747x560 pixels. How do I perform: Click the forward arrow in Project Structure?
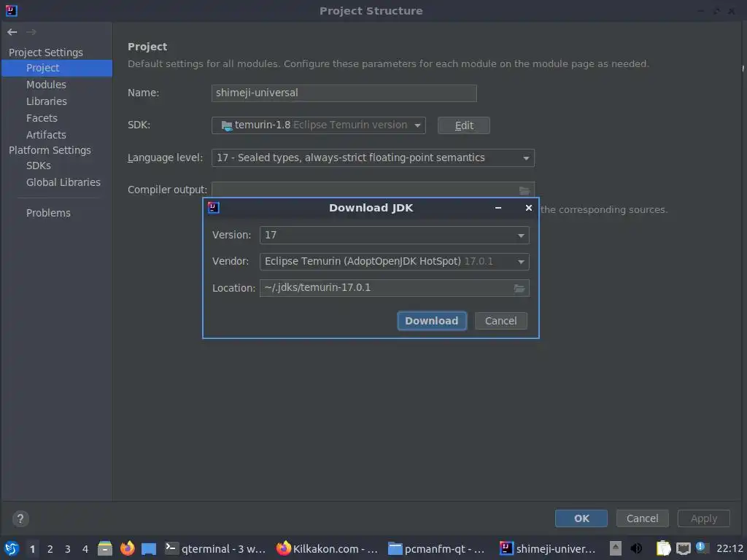coord(31,32)
